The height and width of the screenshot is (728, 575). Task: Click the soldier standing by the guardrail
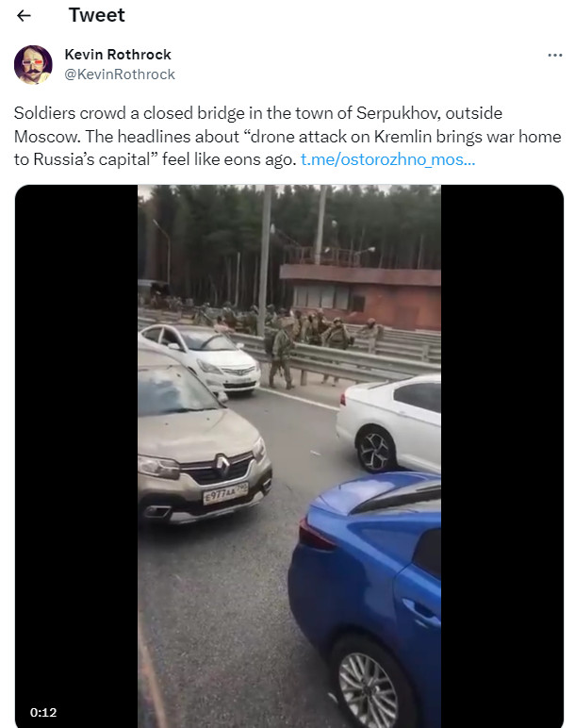pyautogui.click(x=282, y=353)
